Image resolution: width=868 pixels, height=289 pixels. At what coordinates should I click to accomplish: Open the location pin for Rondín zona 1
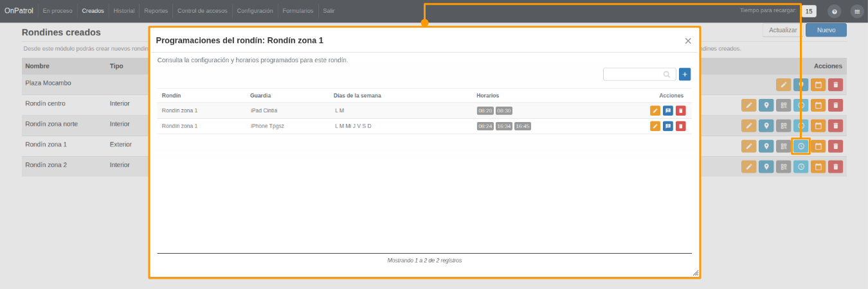(766, 146)
